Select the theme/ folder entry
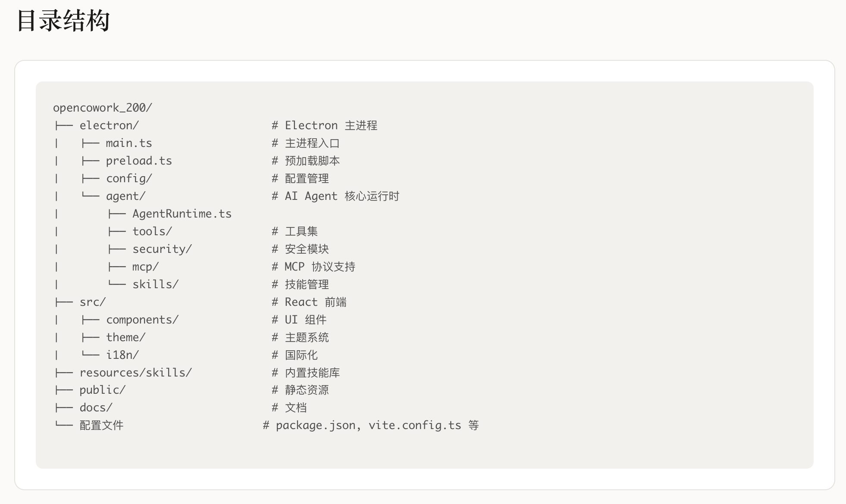The height and width of the screenshot is (504, 846). 126,337
